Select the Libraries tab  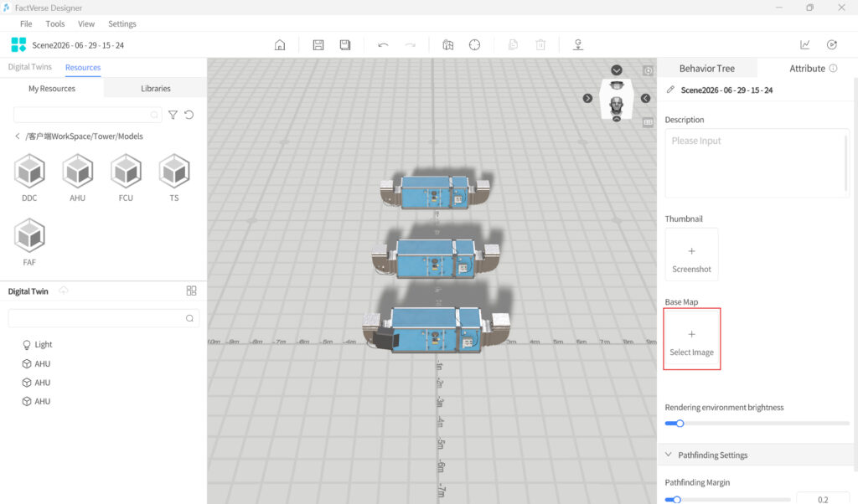(x=155, y=88)
